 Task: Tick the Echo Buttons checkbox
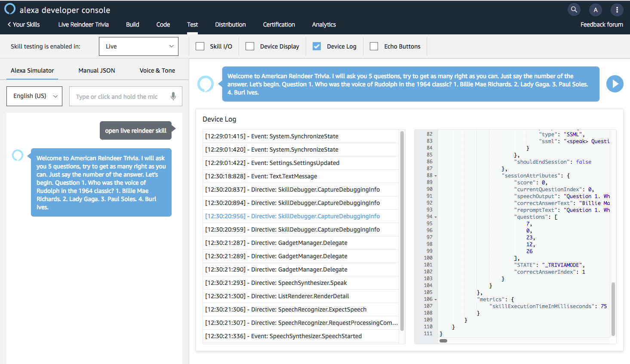[x=374, y=46]
